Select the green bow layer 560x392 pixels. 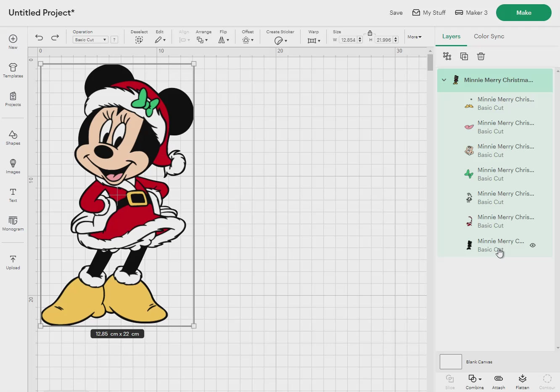(x=495, y=174)
